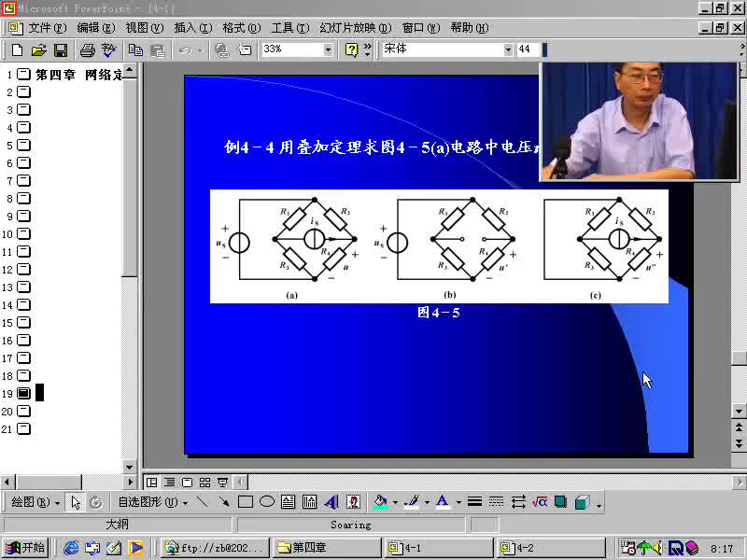Click the Dash Style icon
Screen dimensions: 747x560
click(496, 501)
